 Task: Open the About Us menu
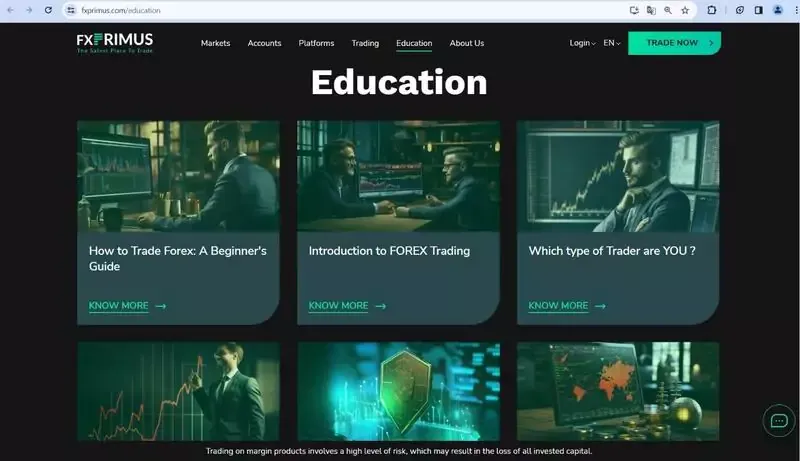coord(467,43)
